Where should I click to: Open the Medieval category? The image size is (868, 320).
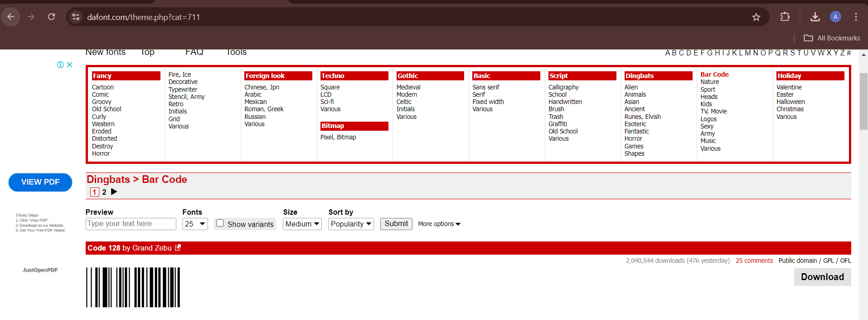408,87
